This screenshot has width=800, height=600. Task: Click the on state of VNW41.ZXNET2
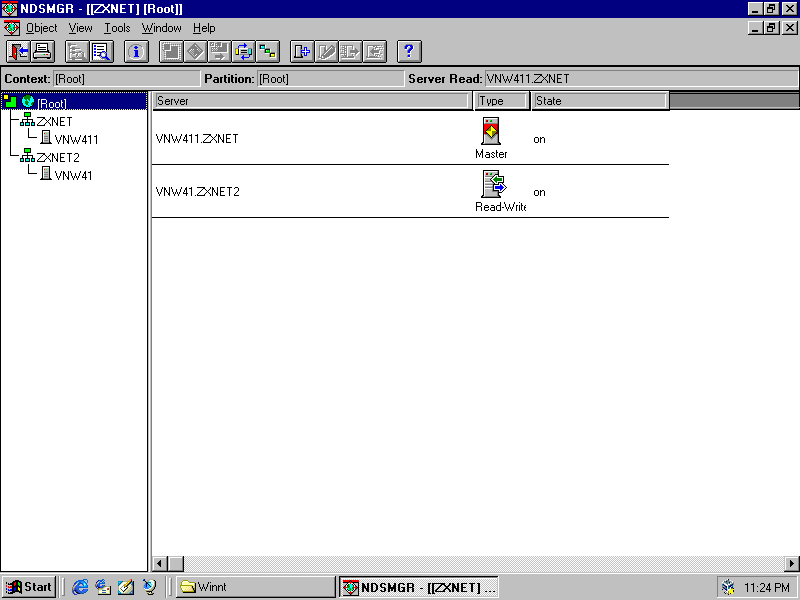click(539, 192)
